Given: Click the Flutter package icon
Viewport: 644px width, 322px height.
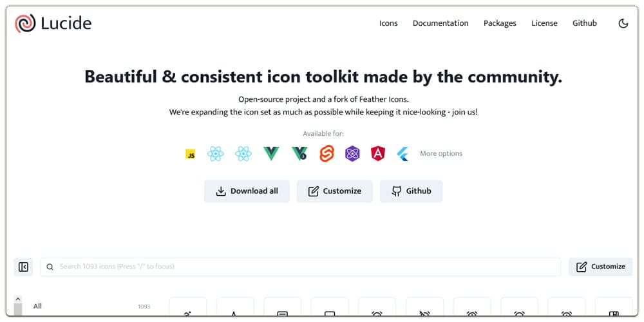Looking at the screenshot, I should (x=402, y=154).
